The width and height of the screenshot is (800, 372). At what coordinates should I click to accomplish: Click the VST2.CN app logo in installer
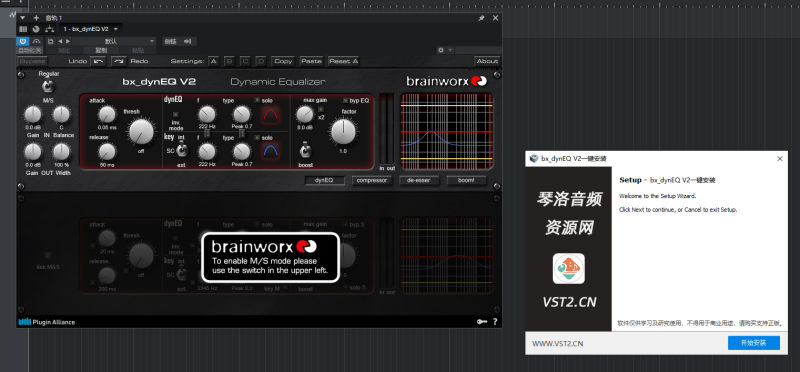coord(569,269)
